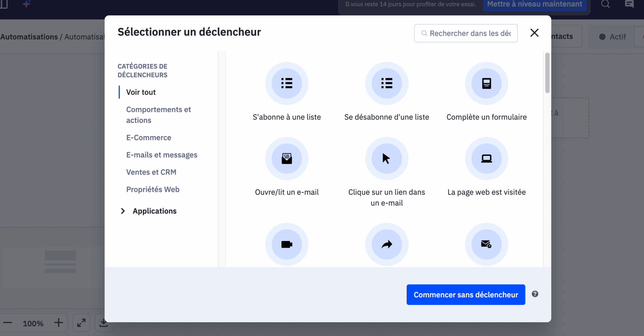Click the video camera trigger icon

pos(286,244)
